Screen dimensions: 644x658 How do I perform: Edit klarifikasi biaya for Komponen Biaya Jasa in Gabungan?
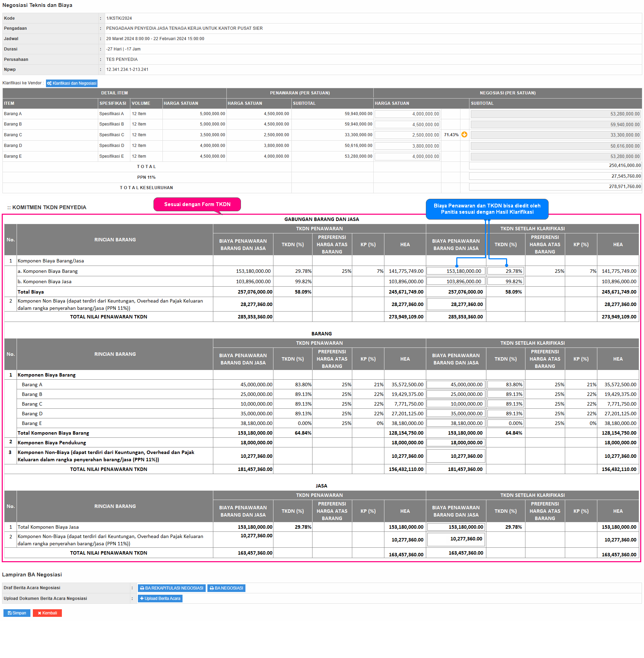456,281
